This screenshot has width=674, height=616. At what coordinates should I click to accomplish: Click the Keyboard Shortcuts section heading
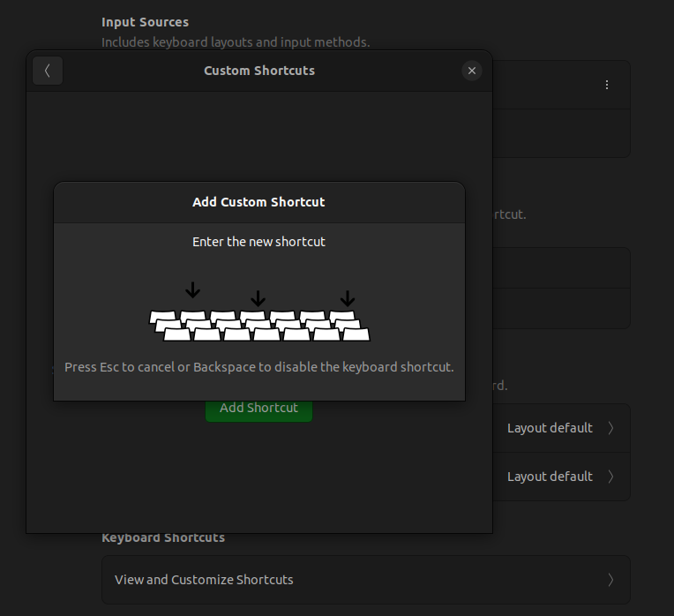tap(163, 537)
